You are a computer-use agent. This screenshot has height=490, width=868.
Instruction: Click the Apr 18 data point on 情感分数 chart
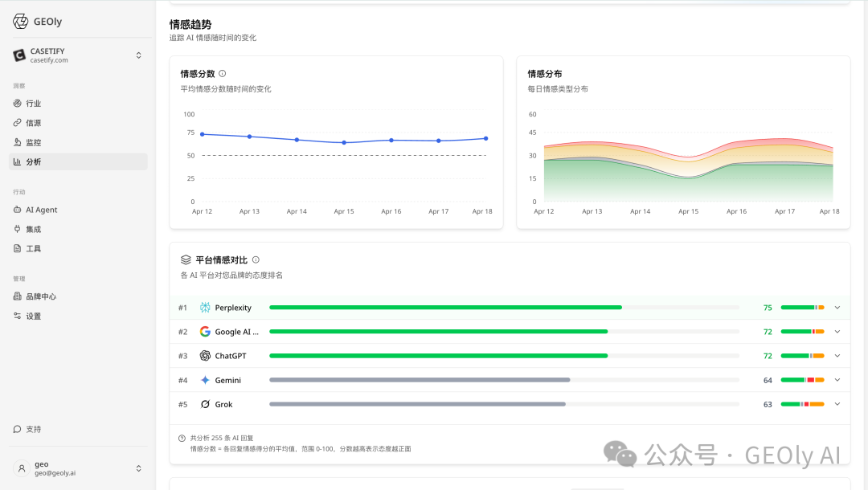click(486, 139)
